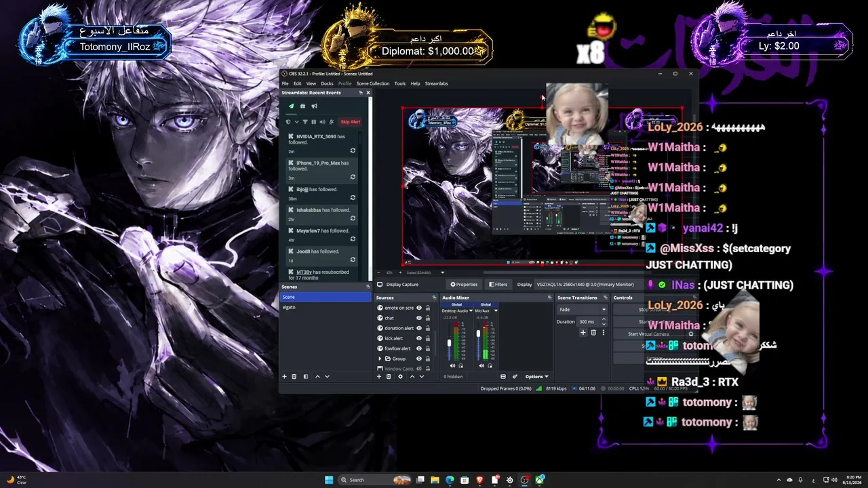Pause the Streamlabs alert queue
The image size is (868, 488).
pos(313,122)
